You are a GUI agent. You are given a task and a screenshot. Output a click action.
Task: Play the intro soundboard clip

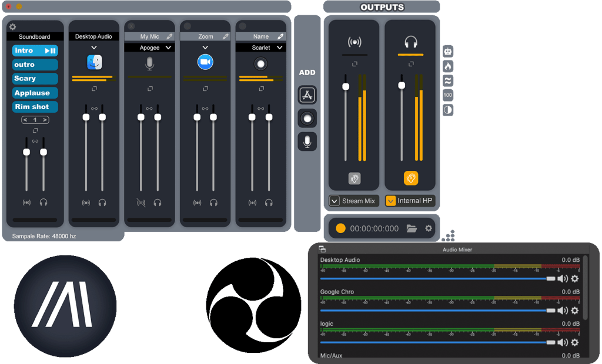click(x=35, y=50)
